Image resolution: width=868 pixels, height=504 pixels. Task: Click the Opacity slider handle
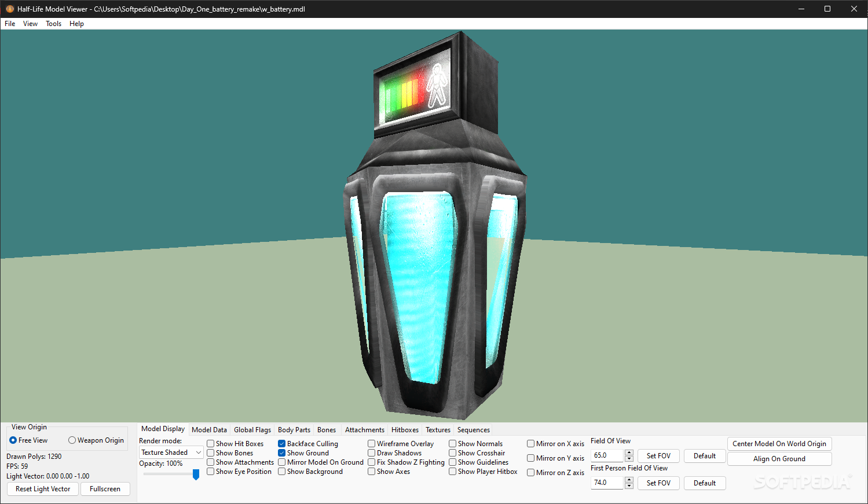pos(196,474)
